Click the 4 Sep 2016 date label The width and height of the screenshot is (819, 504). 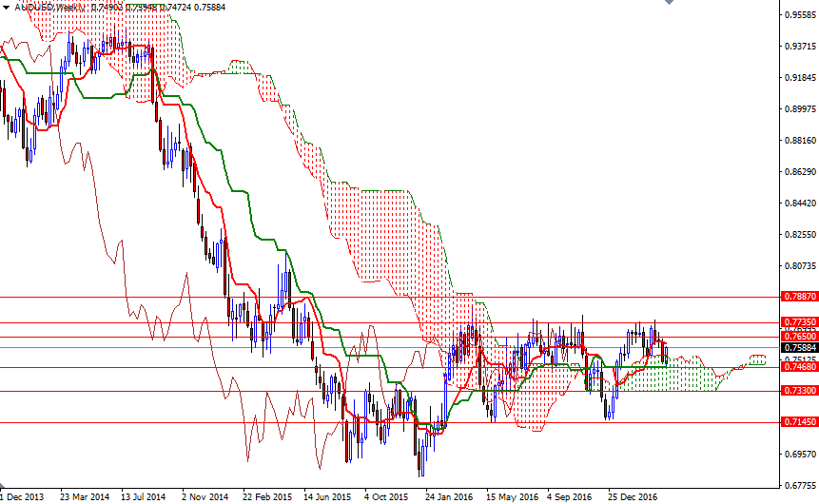[570, 496]
